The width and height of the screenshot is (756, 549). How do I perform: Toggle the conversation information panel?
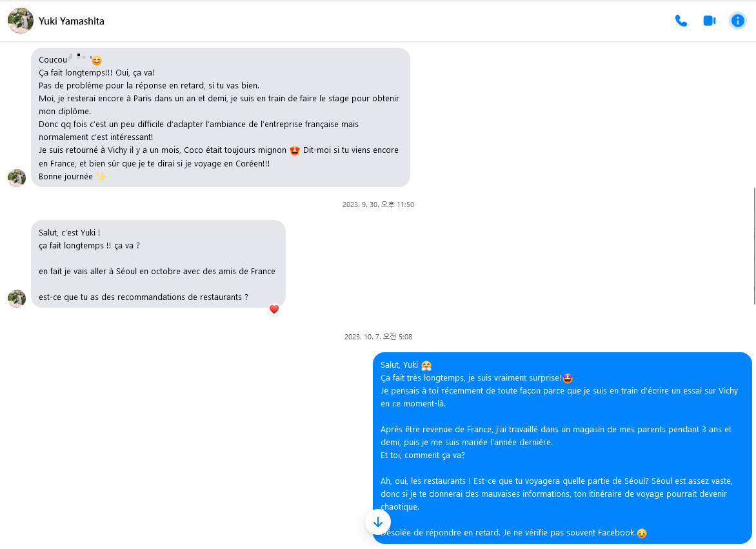(x=738, y=21)
